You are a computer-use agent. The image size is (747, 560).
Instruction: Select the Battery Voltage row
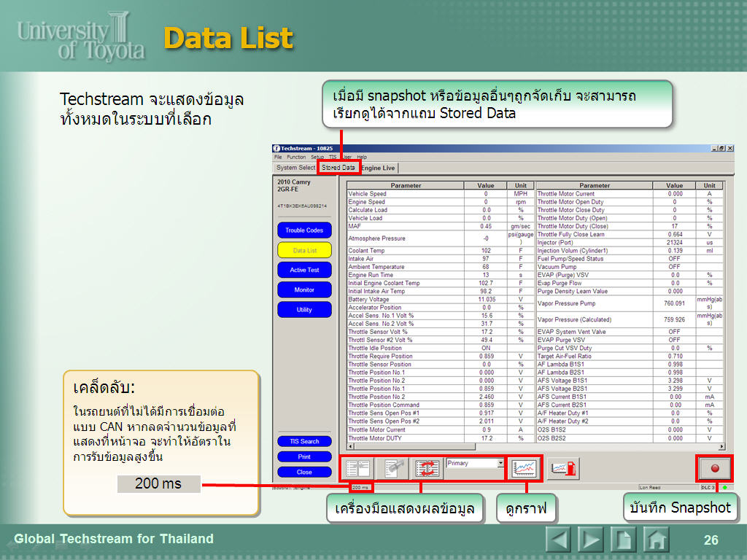441,299
